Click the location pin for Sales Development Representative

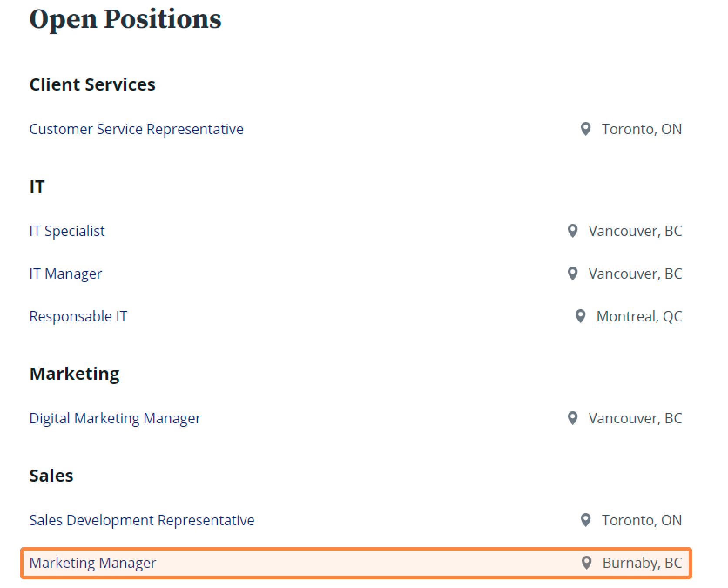[586, 520]
